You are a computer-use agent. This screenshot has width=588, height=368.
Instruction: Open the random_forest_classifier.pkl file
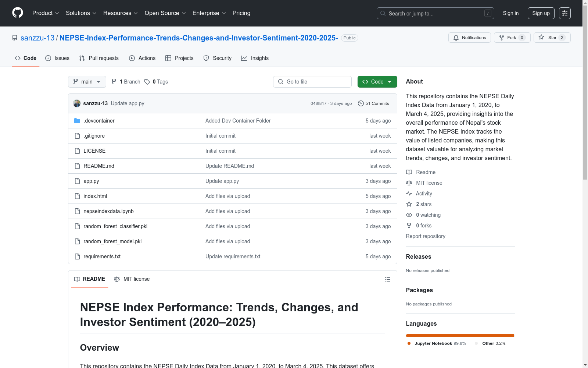pyautogui.click(x=115, y=226)
